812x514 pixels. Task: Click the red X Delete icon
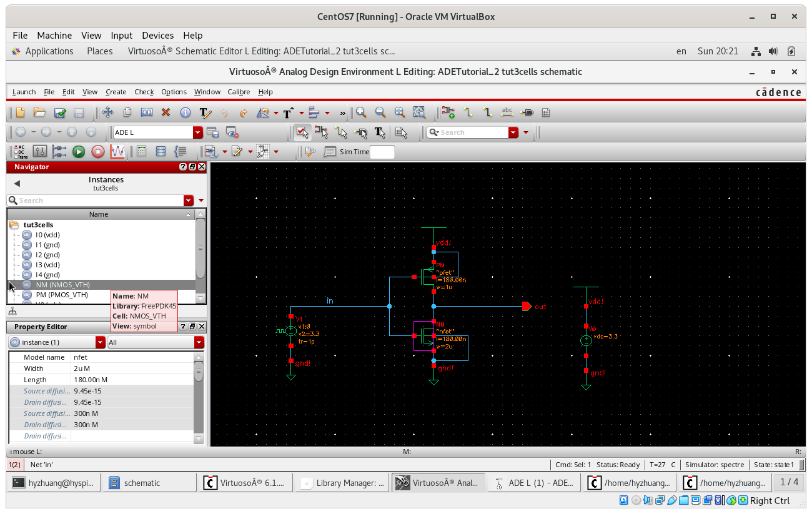tap(166, 113)
